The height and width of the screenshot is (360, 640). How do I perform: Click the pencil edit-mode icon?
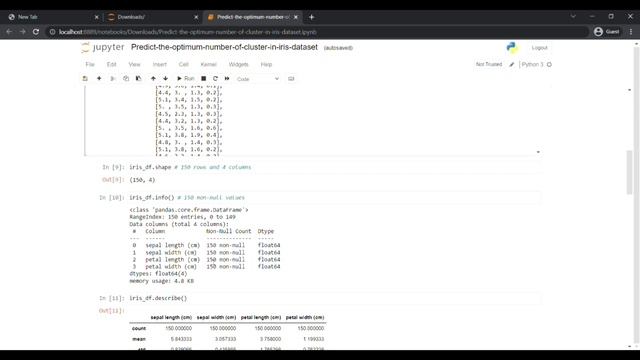[x=511, y=64]
